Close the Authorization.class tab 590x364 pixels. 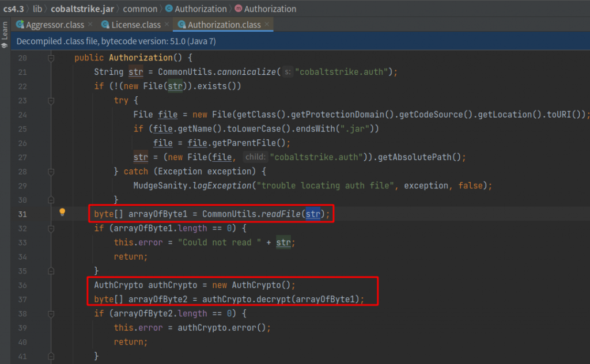[x=267, y=24]
